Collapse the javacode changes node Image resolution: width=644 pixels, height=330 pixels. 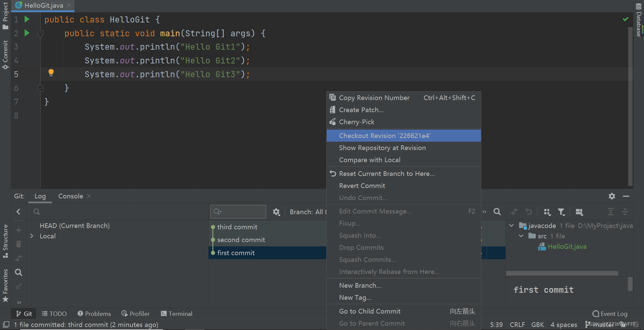[x=511, y=226]
